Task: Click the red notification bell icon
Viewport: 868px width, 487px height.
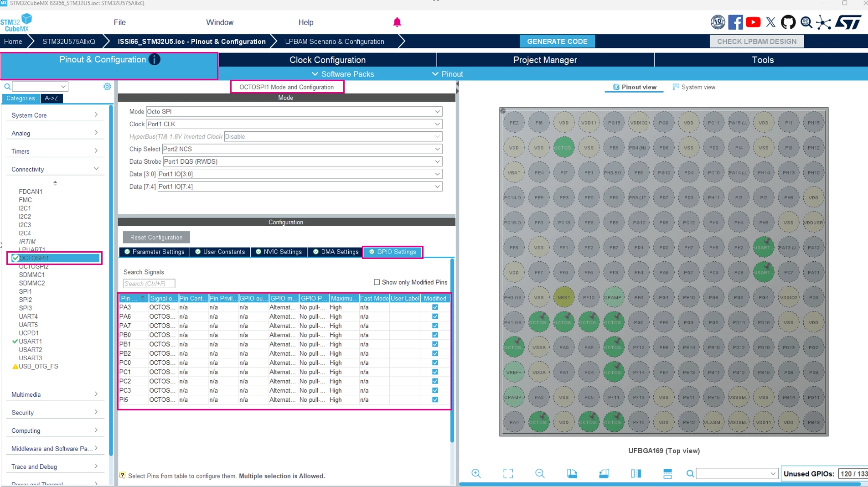Action: 397,22
